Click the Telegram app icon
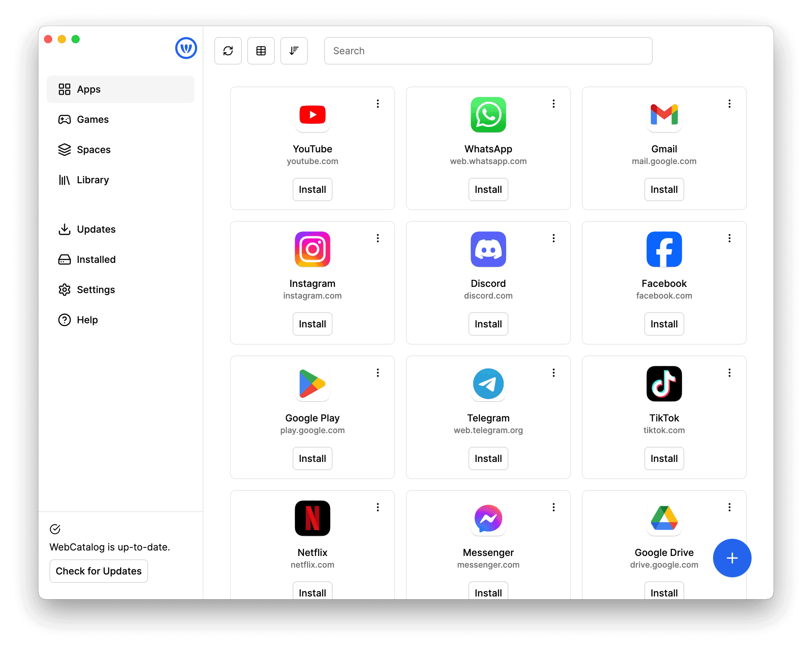The width and height of the screenshot is (812, 650). (x=488, y=385)
